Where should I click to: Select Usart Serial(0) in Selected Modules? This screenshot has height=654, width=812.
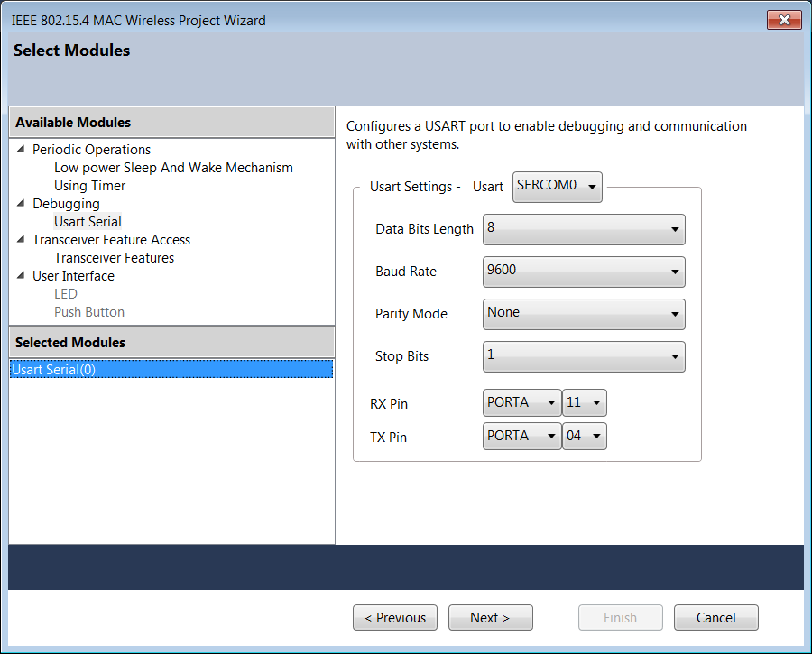171,369
